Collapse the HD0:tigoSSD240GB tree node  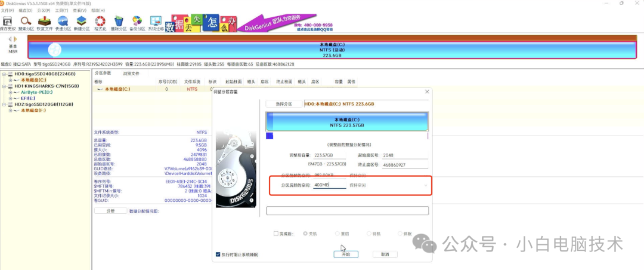(4, 74)
